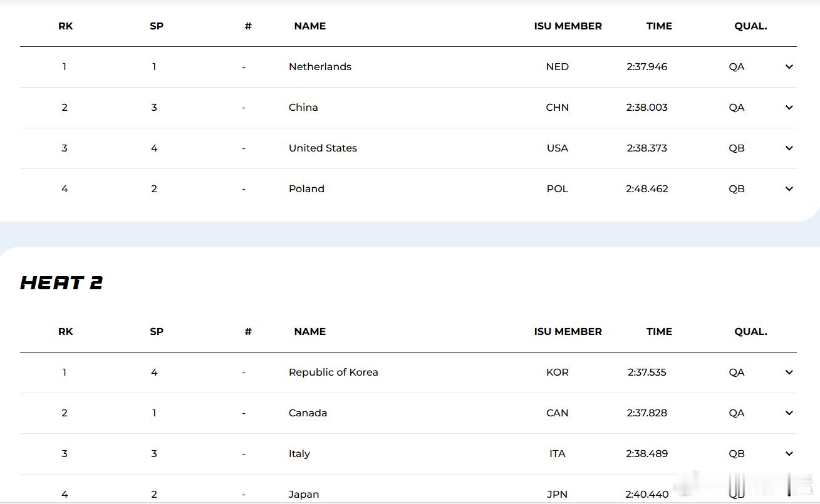Click the NED ISU member code
This screenshot has height=504, width=820.
[557, 67]
